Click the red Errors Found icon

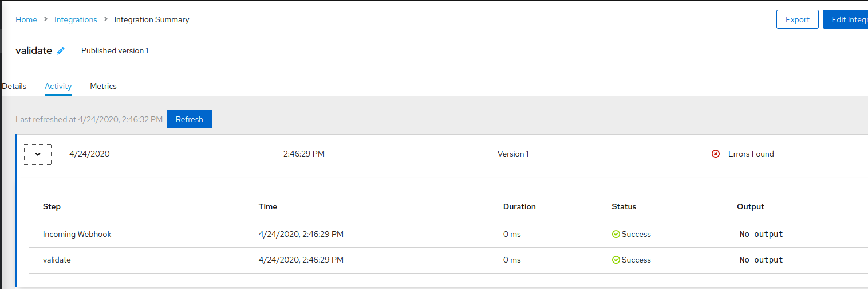715,154
